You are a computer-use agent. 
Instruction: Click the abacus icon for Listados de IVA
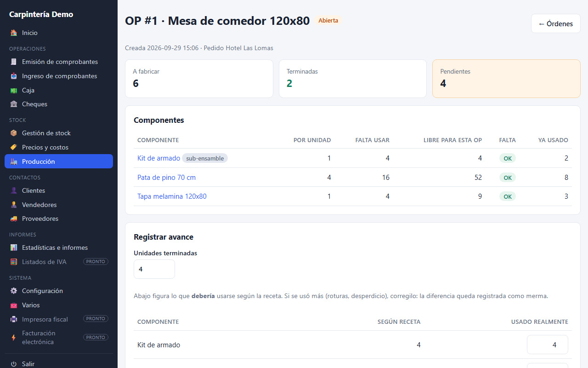coord(14,262)
